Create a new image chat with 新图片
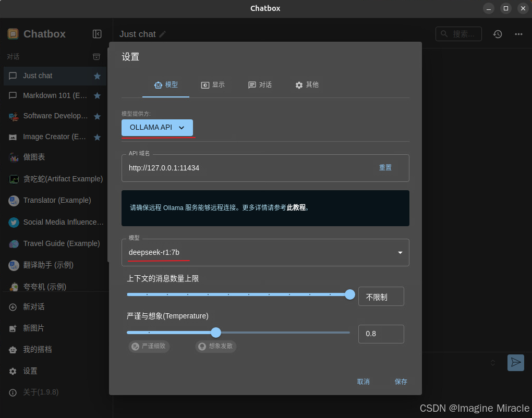This screenshot has width=532, height=418. [x=33, y=328]
